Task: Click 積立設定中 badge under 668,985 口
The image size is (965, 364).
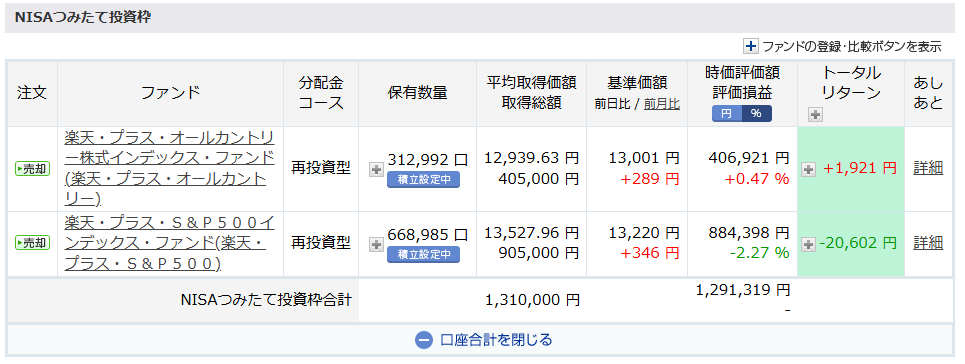Action: click(423, 254)
